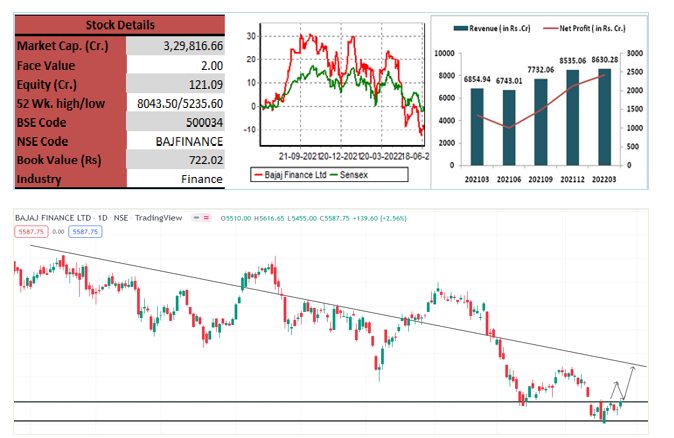Click the 202109 revenue bar

[x=541, y=122]
